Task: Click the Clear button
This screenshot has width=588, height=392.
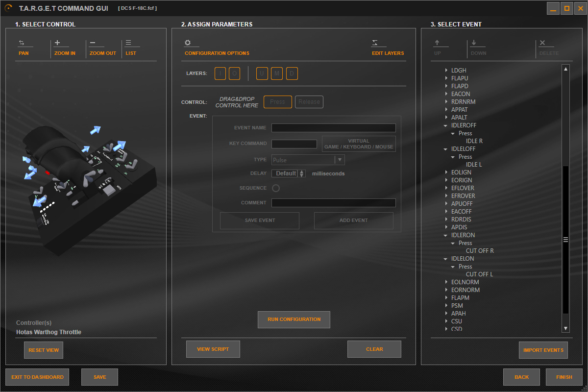Action: pos(374,349)
